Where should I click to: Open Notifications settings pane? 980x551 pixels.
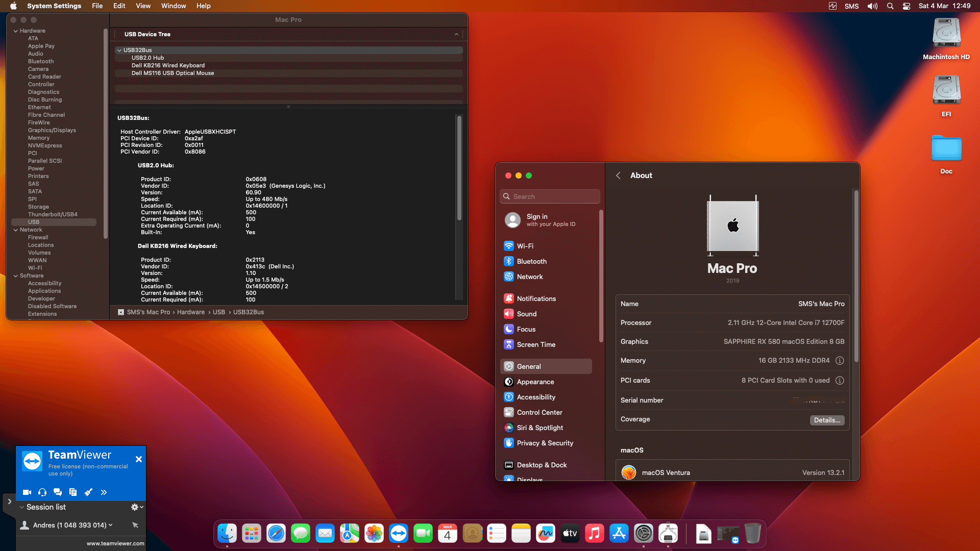[536, 298]
